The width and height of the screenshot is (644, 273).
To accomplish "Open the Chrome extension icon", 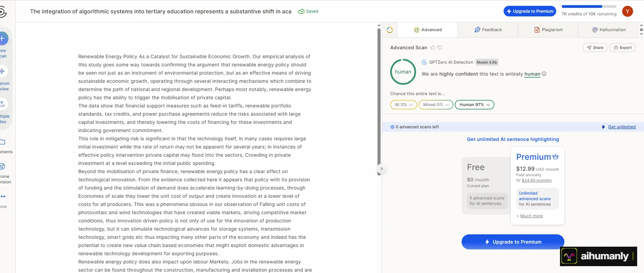I will pos(3,167).
